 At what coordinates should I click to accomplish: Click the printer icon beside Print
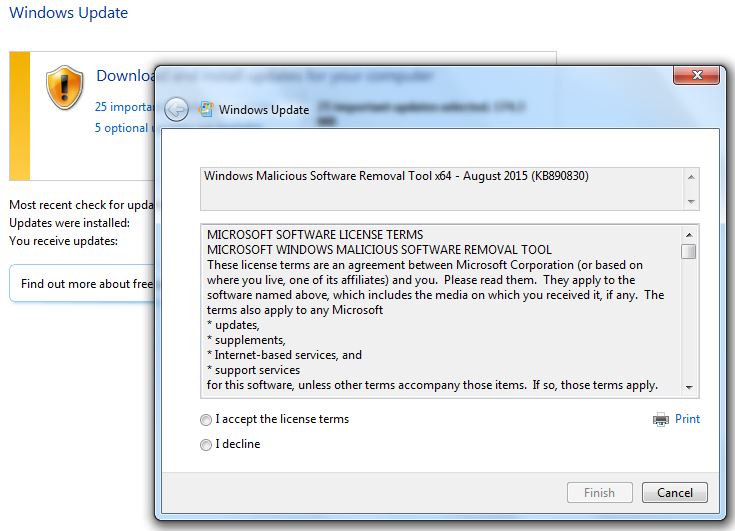(661, 419)
